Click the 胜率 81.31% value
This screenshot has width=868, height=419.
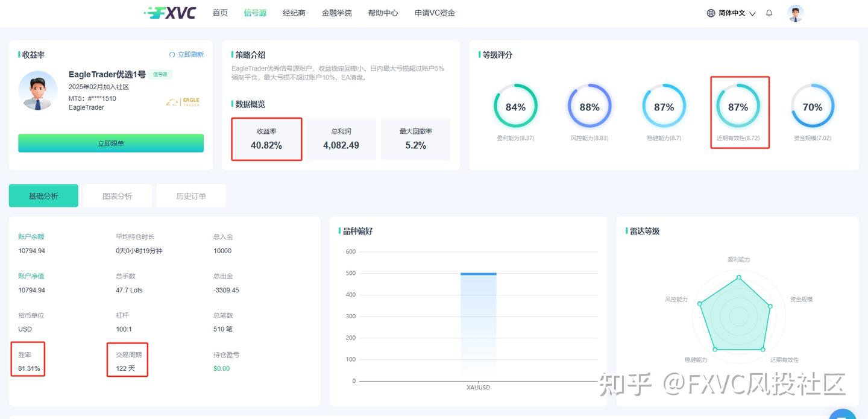pos(29,368)
